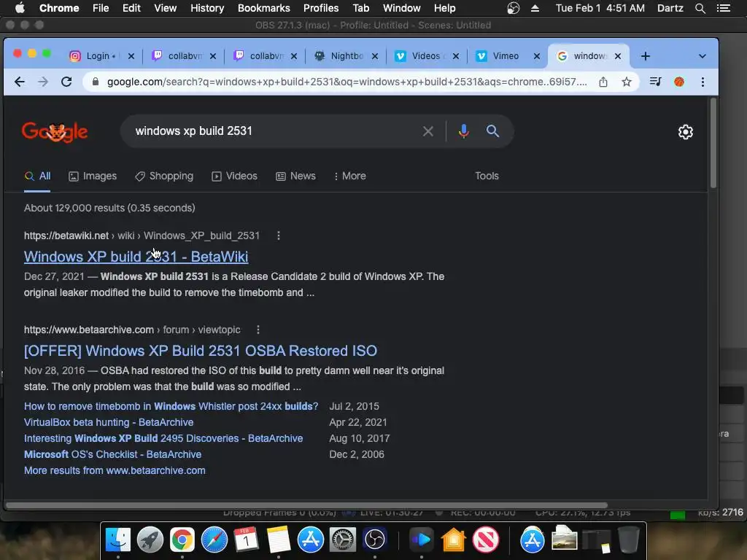Open Interesting Windows XP Build 2495 Discoveries link

click(163, 438)
